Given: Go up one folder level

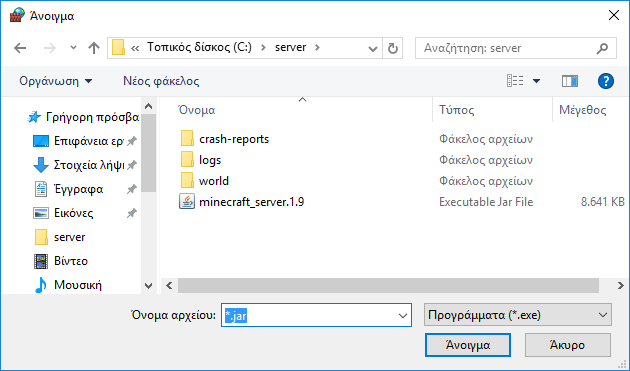Looking at the screenshot, I should 94,48.
